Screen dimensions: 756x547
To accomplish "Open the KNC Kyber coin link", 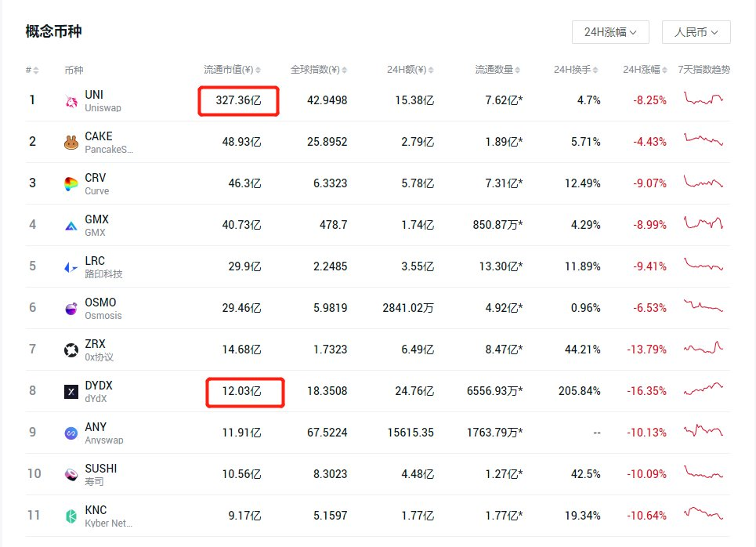I will point(108,516).
